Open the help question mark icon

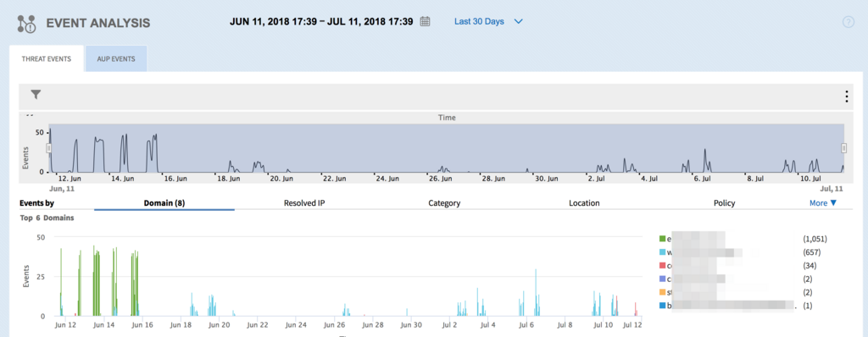tap(848, 22)
